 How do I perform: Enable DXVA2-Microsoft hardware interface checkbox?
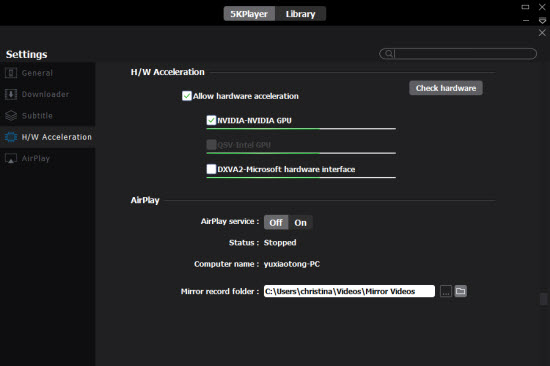coord(211,169)
